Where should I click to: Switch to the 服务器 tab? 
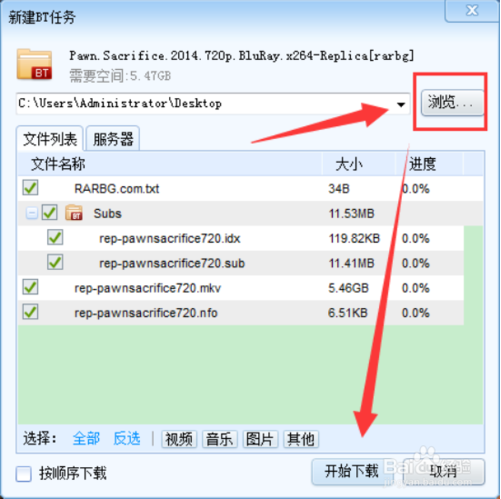[x=113, y=139]
